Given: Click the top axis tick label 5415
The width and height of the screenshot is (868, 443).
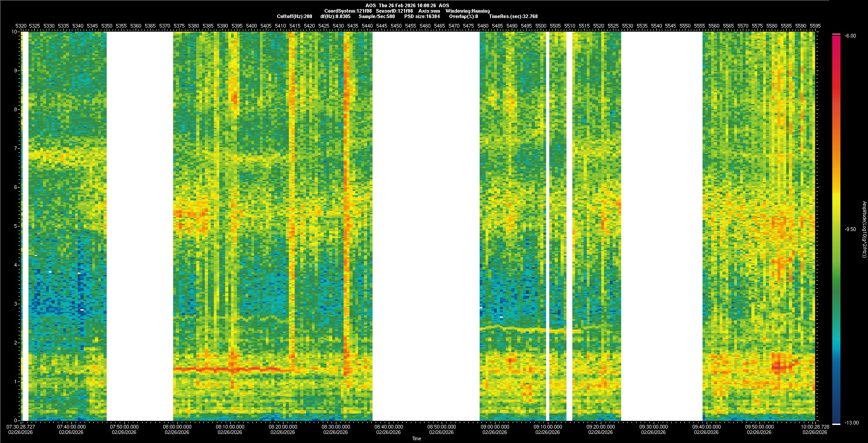Looking at the screenshot, I should coord(295,26).
